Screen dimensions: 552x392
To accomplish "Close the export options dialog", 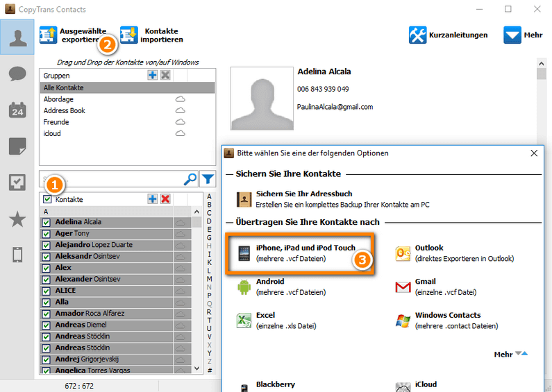I will [534, 153].
